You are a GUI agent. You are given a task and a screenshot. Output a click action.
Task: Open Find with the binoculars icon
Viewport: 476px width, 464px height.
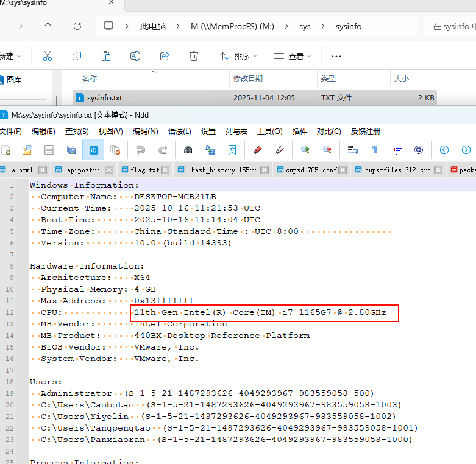click(188, 150)
